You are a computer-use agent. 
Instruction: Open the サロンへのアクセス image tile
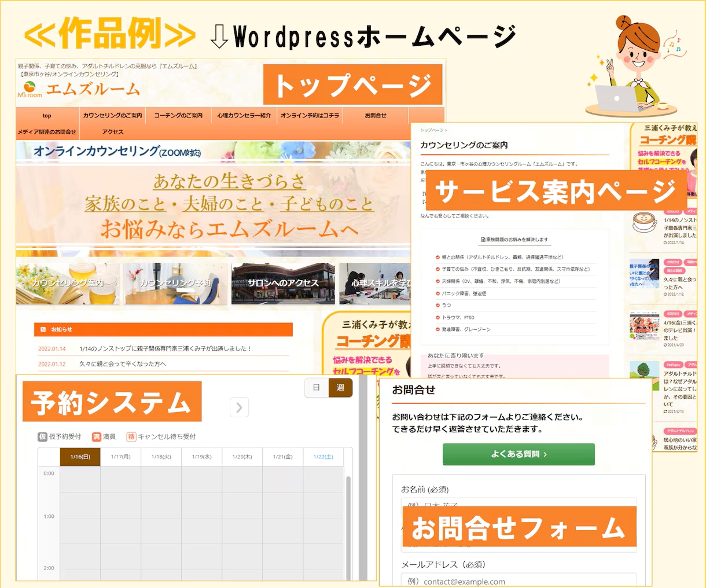pyautogui.click(x=283, y=283)
